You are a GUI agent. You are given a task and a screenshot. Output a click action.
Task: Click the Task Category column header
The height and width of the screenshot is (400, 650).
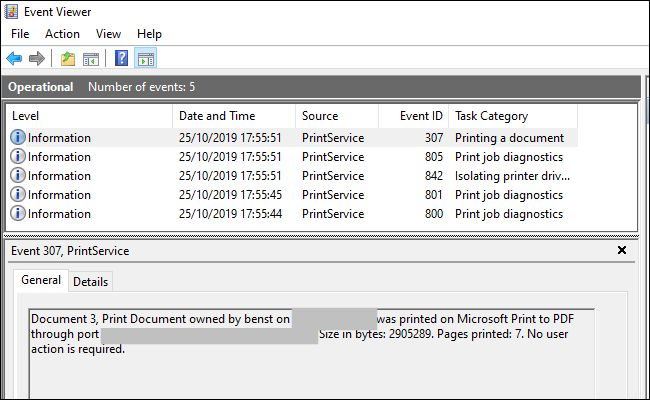[x=540, y=116]
